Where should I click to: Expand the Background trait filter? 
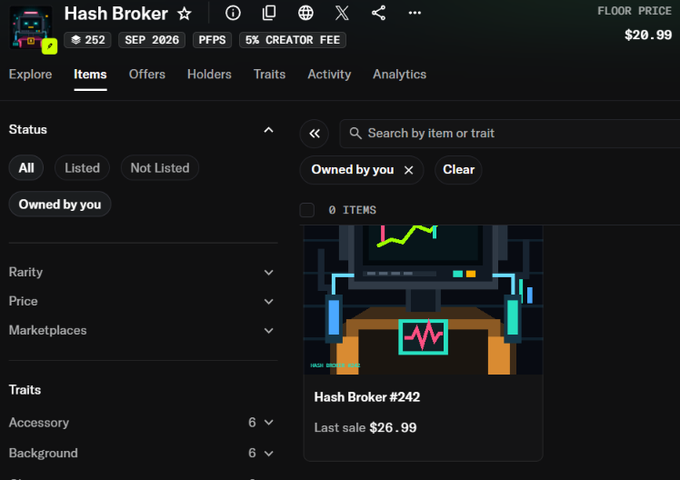pos(141,453)
